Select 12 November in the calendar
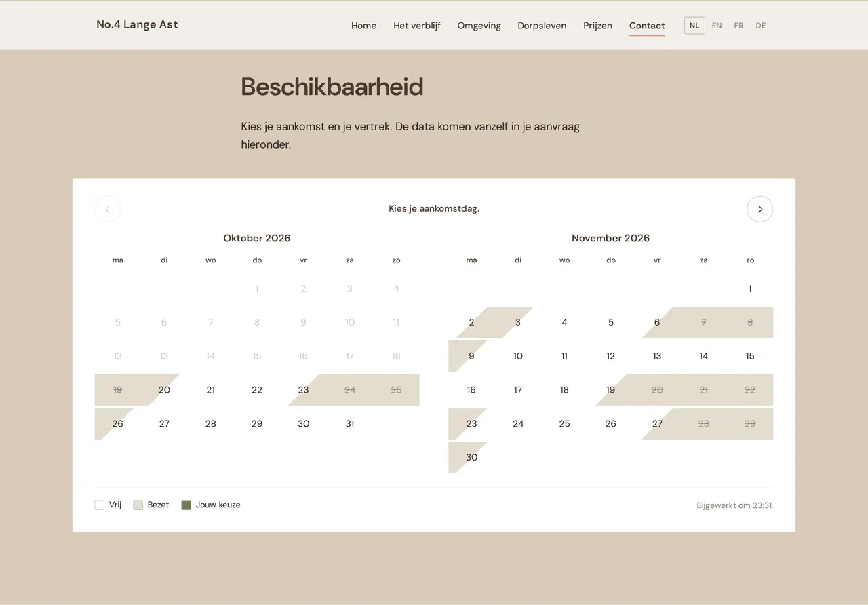Viewport: 868px width, 605px height. (x=611, y=356)
